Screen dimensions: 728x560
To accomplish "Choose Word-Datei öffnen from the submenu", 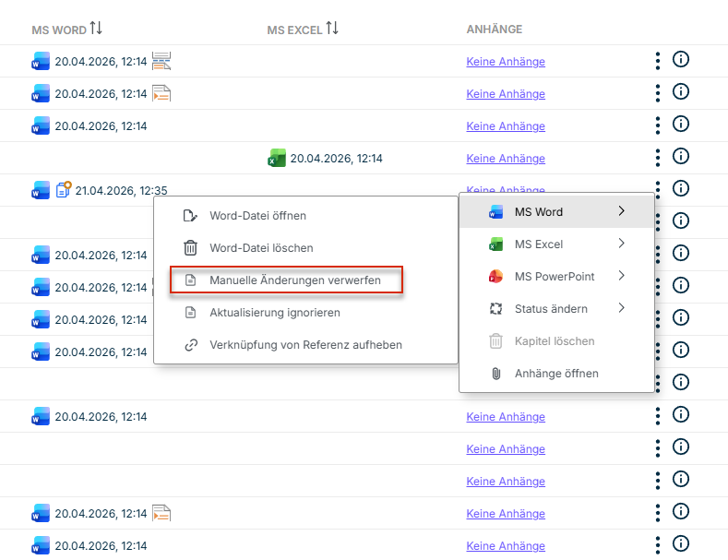I will pyautogui.click(x=257, y=216).
